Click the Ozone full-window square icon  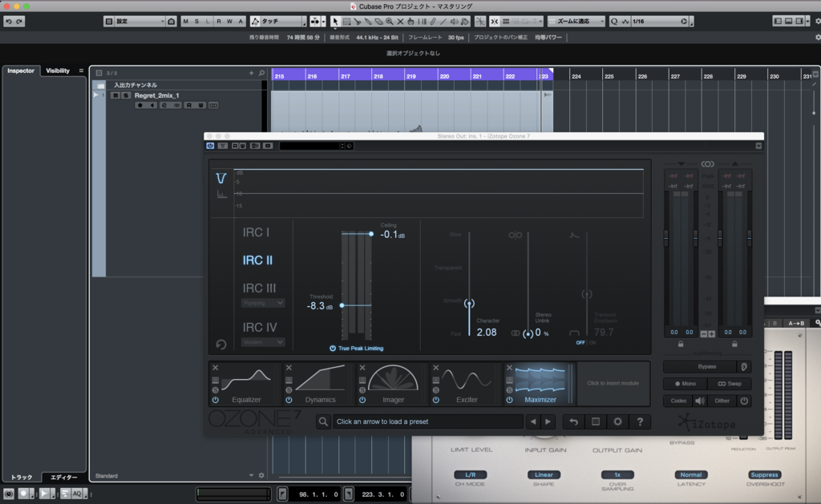596,421
